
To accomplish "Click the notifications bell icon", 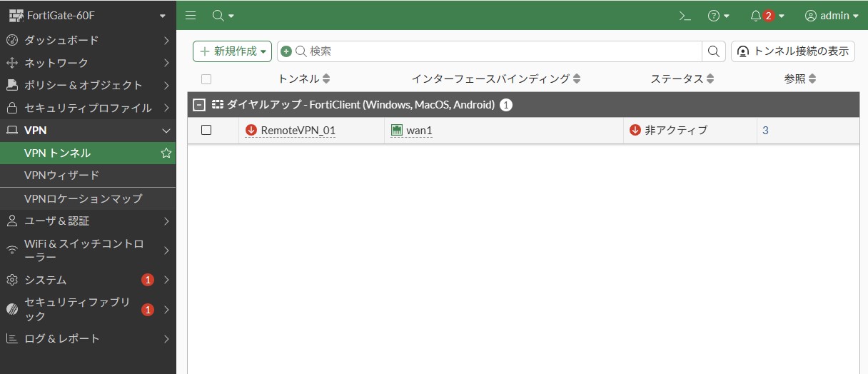I will [x=755, y=16].
